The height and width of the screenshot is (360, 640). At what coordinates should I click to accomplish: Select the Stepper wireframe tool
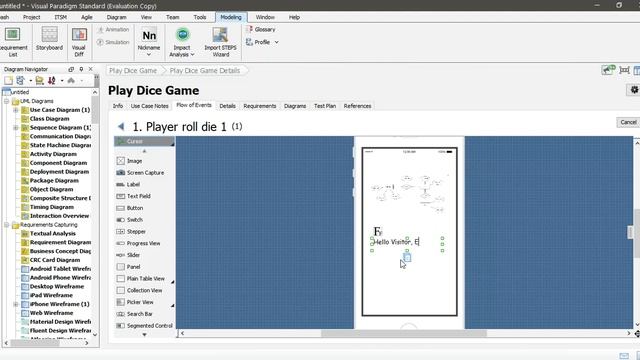[131, 231]
